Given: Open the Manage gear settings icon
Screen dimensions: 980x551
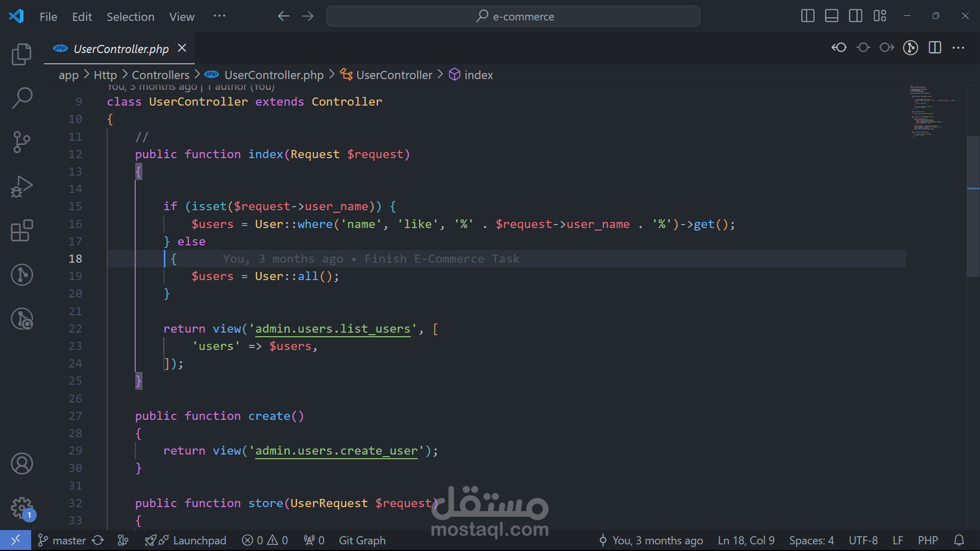Looking at the screenshot, I should [21, 508].
